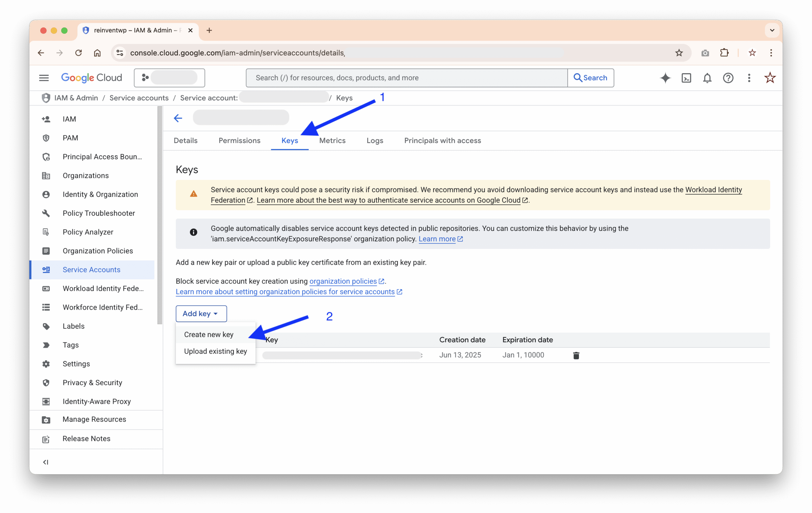This screenshot has width=812, height=513.
Task: Open the notifications bell
Action: 707,78
